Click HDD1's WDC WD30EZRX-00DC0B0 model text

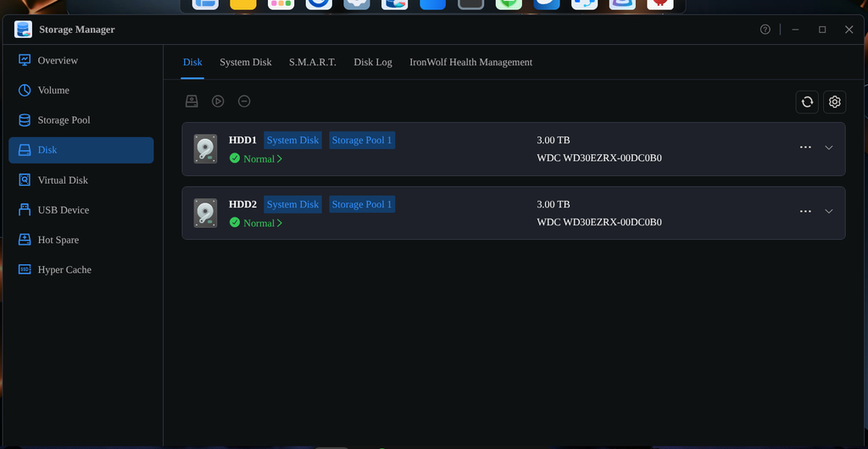tap(599, 158)
